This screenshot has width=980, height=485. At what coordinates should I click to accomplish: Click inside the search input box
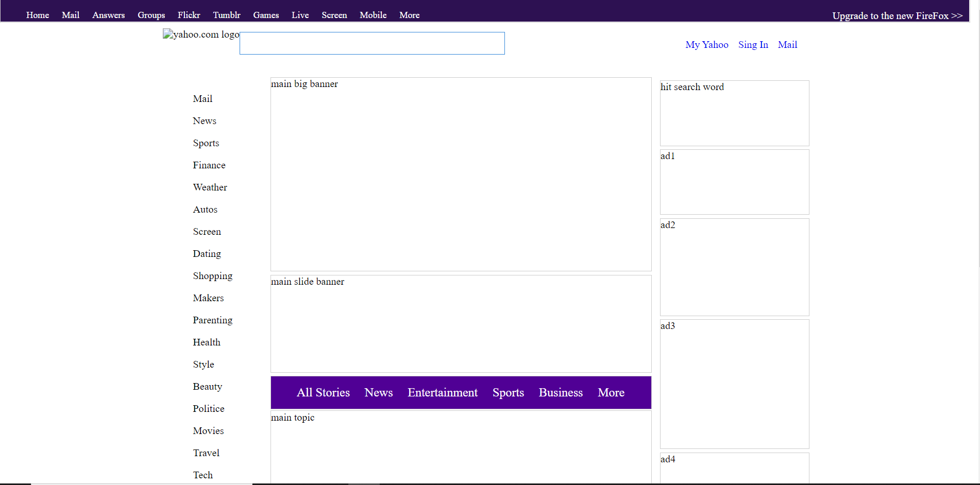372,43
